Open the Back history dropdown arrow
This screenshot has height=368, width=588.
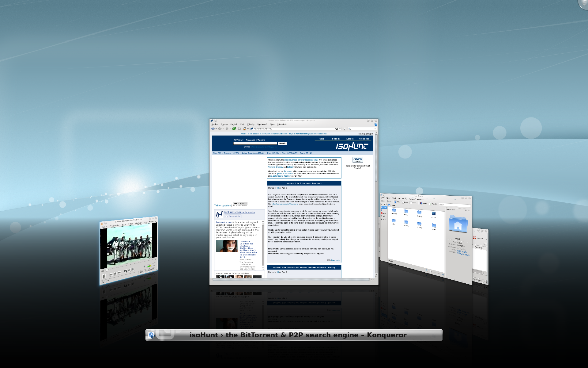click(216, 129)
